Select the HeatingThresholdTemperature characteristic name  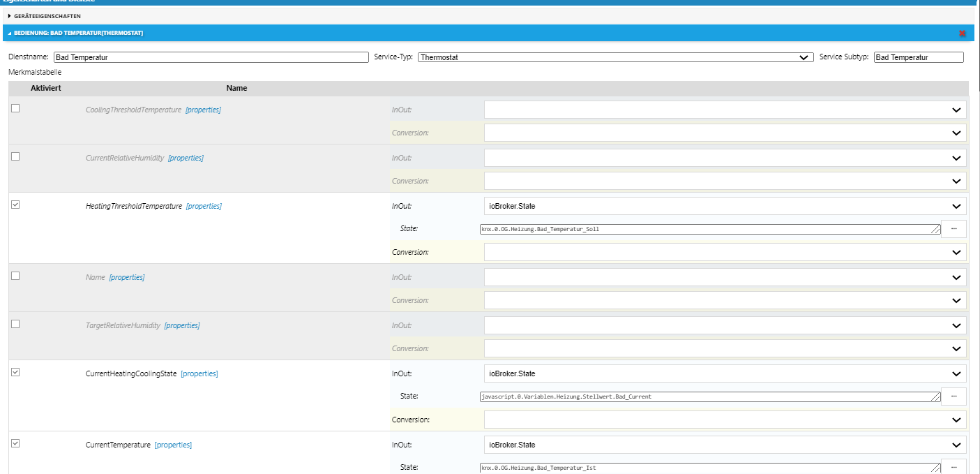point(133,206)
